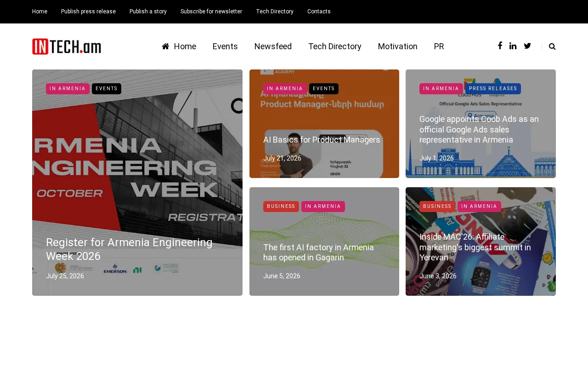Click Business tag on MAC'26 card
This screenshot has width=588, height=368.
pyautogui.click(x=437, y=207)
